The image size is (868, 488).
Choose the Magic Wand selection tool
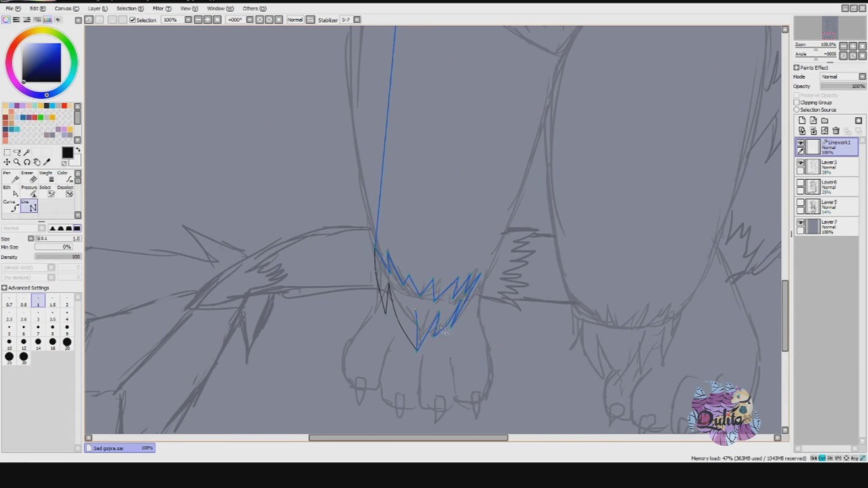tap(26, 152)
